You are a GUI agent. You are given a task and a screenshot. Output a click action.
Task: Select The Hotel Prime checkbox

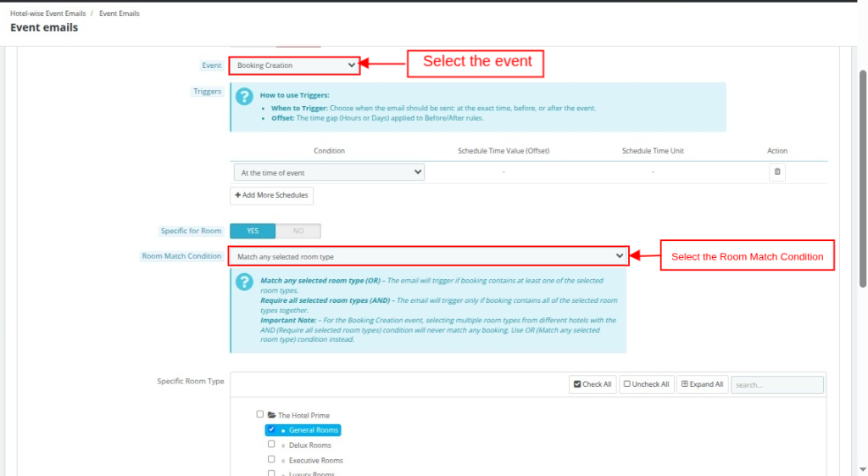260,415
